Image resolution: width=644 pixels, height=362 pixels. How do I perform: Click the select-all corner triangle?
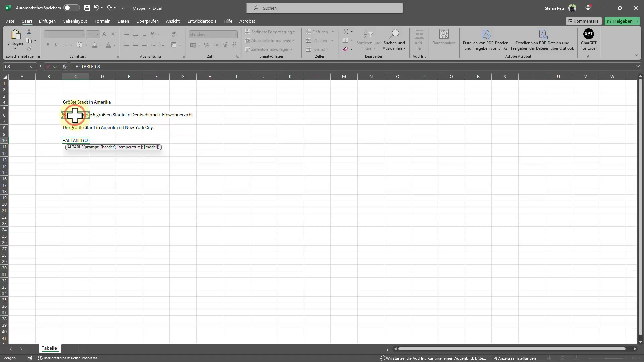pos(5,77)
